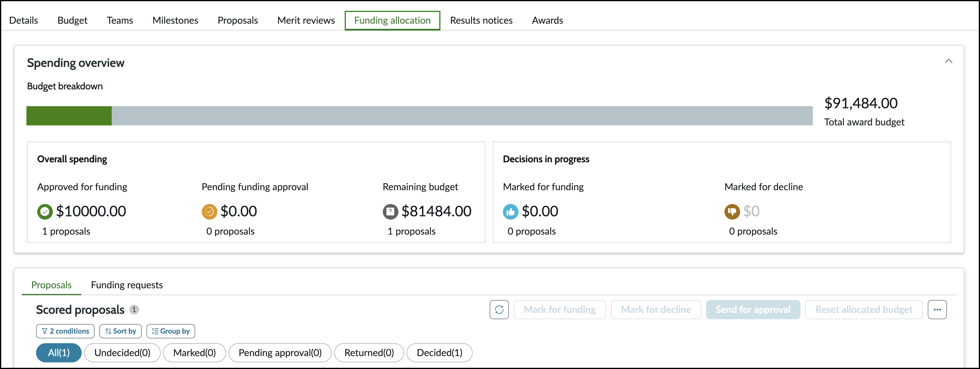Select the Undecided(0) filter pill

pos(122,353)
